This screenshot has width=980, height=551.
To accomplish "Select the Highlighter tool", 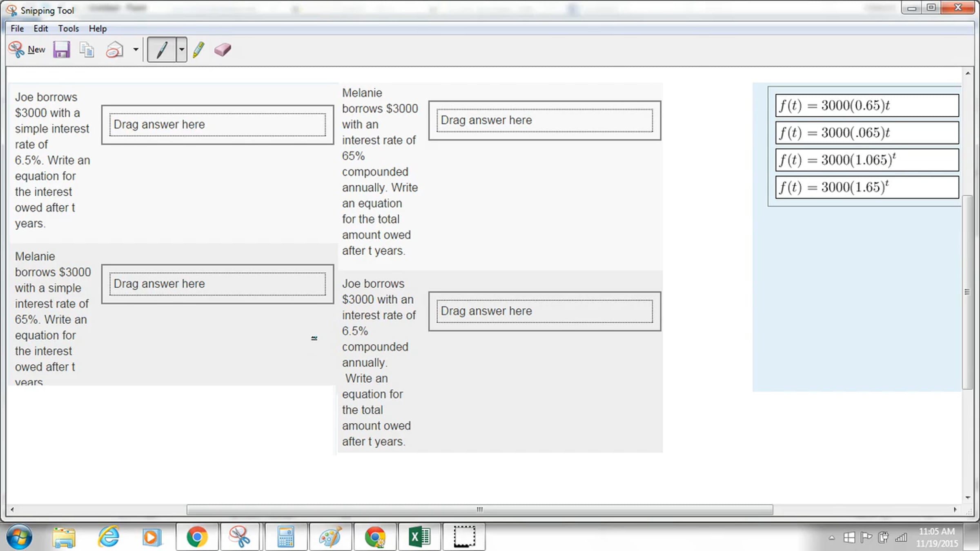I will pos(198,49).
